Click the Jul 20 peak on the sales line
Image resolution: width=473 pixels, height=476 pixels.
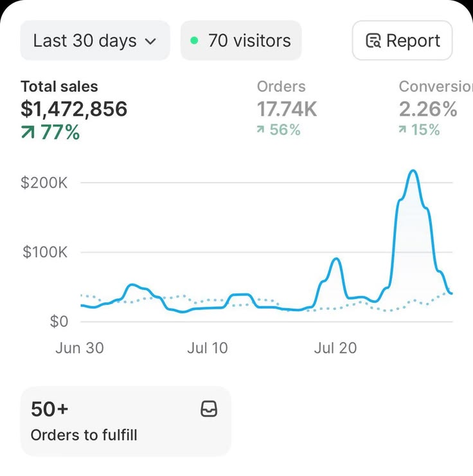[x=336, y=259]
